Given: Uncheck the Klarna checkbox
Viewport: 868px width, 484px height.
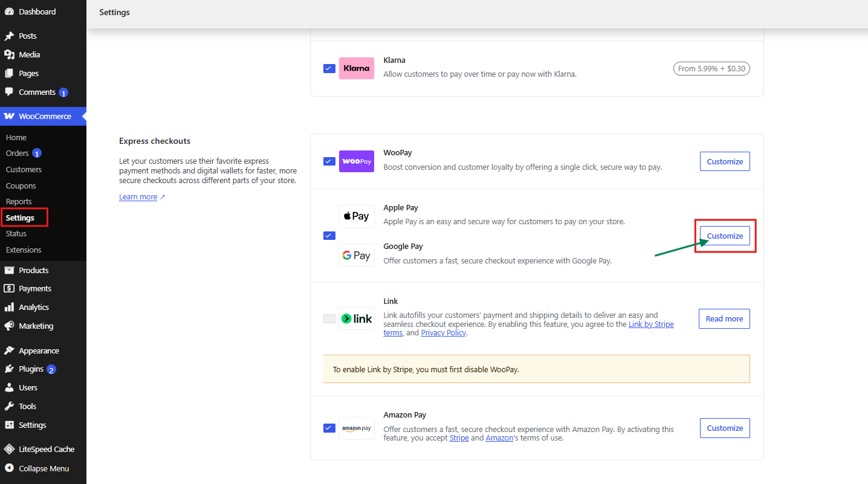Looking at the screenshot, I should 329,68.
